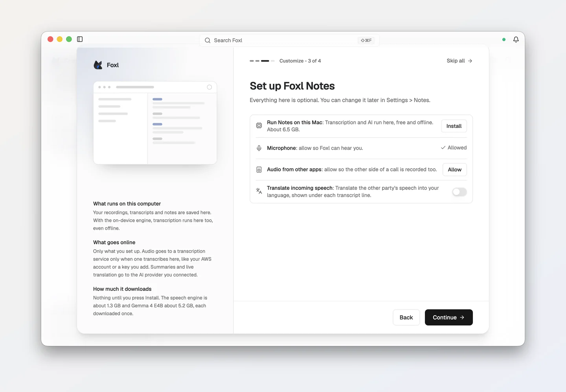Click the 'Set up Foxl Notes' heading

click(292, 86)
